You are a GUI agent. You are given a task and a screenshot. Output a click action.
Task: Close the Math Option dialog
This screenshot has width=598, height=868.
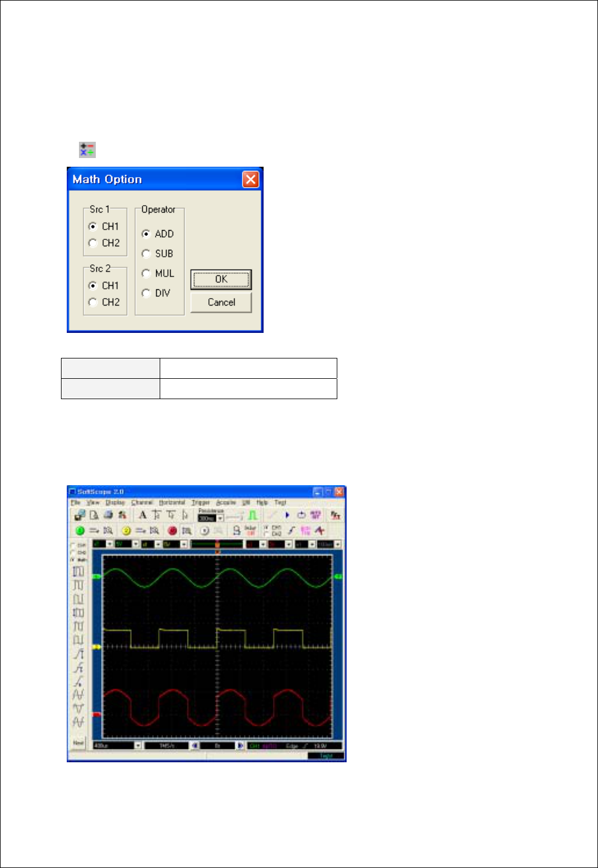[x=250, y=180]
